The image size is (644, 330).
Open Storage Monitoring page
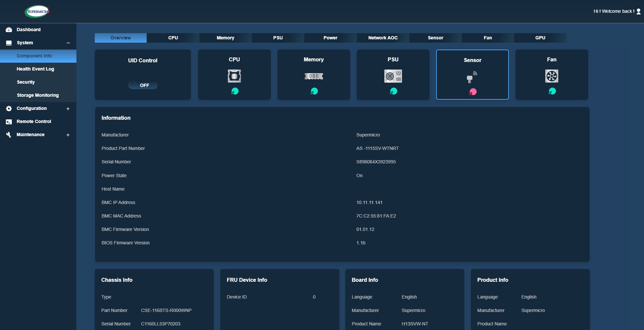38,95
